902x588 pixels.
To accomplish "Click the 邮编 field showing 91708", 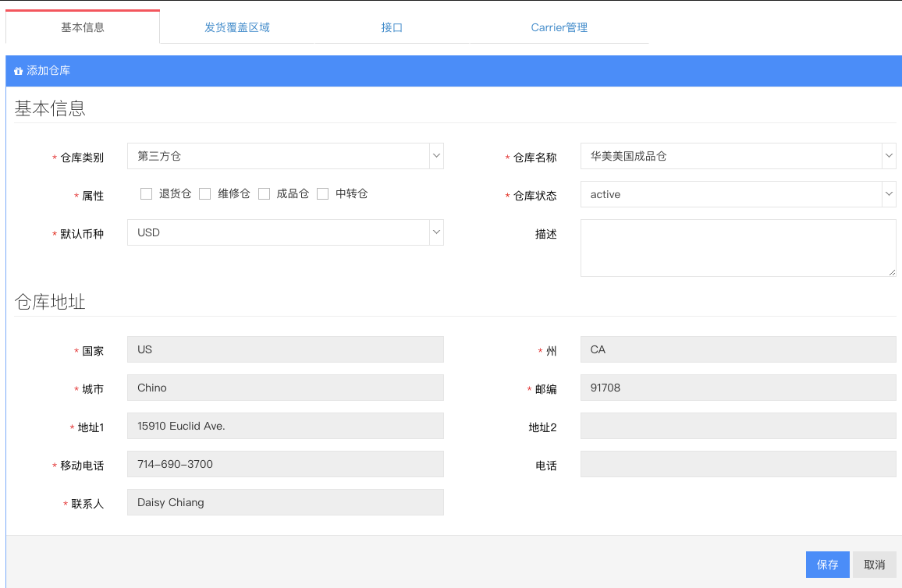I will [738, 388].
